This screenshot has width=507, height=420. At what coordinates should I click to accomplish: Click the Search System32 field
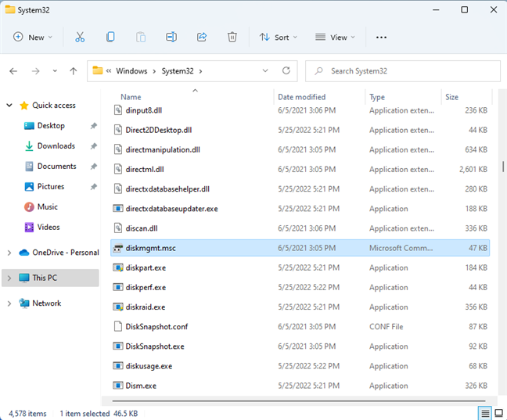[x=403, y=71]
